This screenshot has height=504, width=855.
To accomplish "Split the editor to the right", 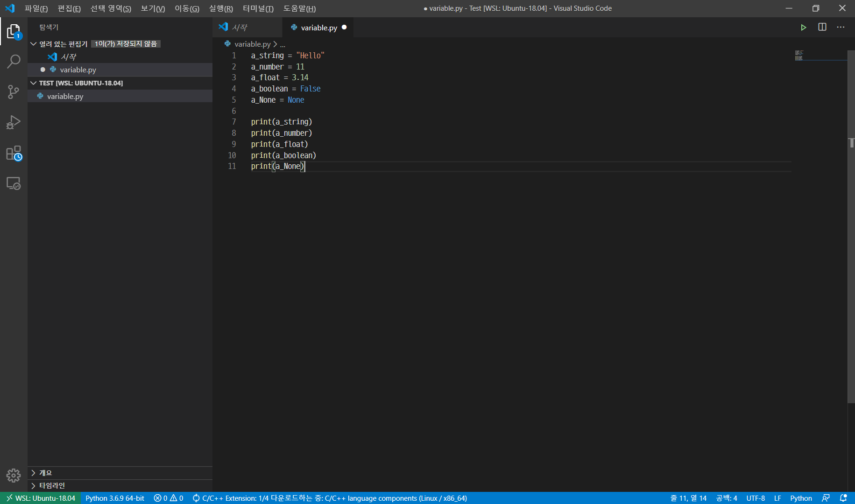I will 822,28.
